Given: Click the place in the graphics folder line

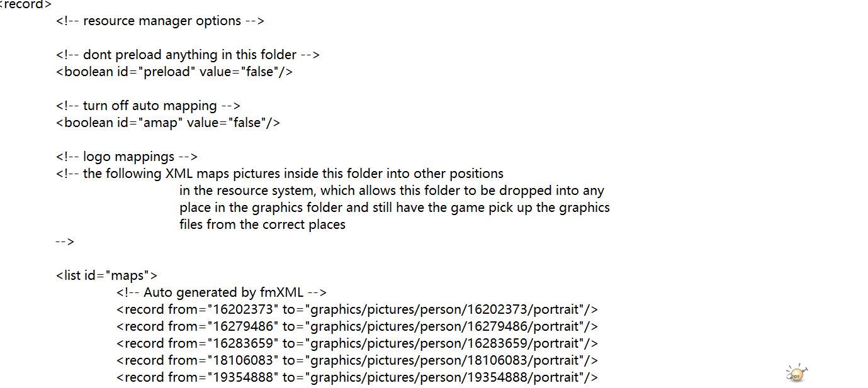Looking at the screenshot, I should coord(395,208).
